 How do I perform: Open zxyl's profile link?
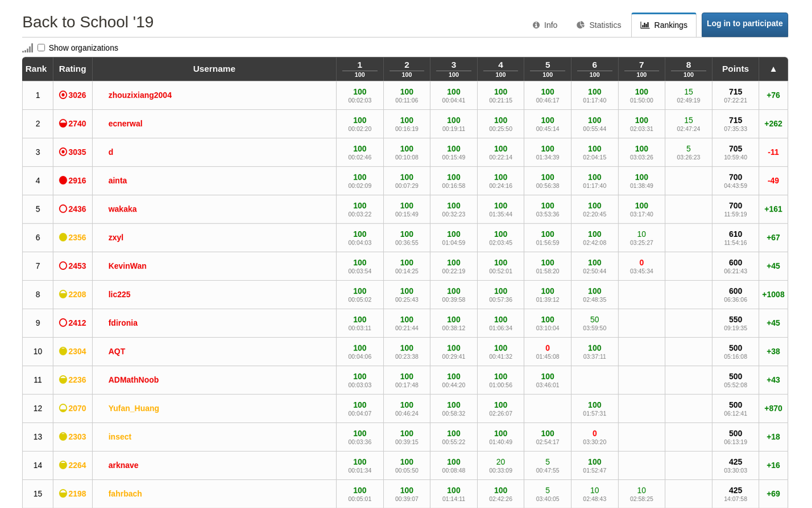(x=116, y=237)
